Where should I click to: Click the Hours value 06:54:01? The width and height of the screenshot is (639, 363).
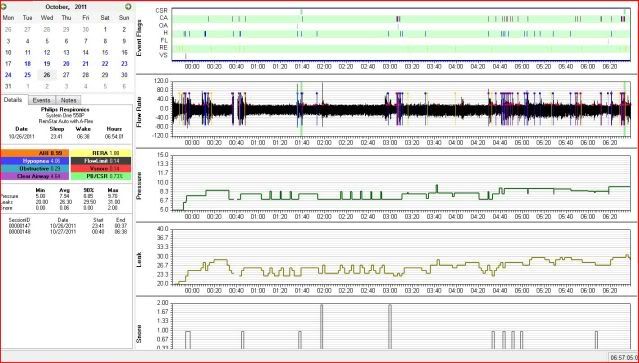114,136
